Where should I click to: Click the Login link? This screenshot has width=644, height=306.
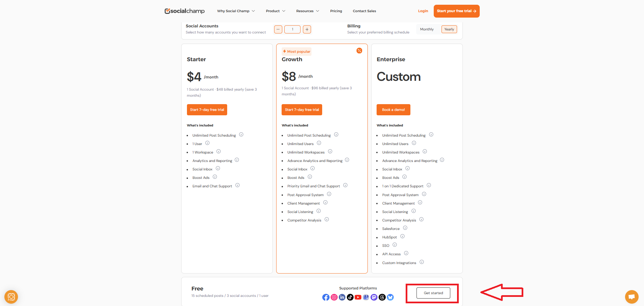click(423, 11)
